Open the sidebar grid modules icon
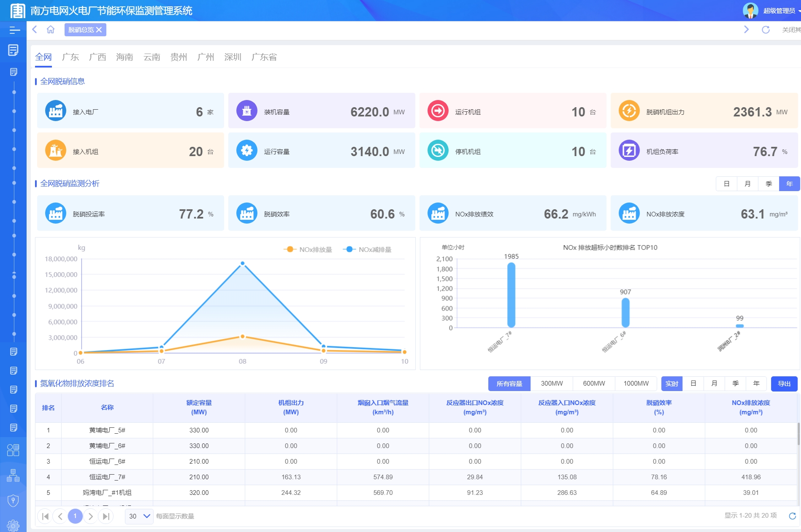The height and width of the screenshot is (532, 801). pyautogui.click(x=13, y=450)
